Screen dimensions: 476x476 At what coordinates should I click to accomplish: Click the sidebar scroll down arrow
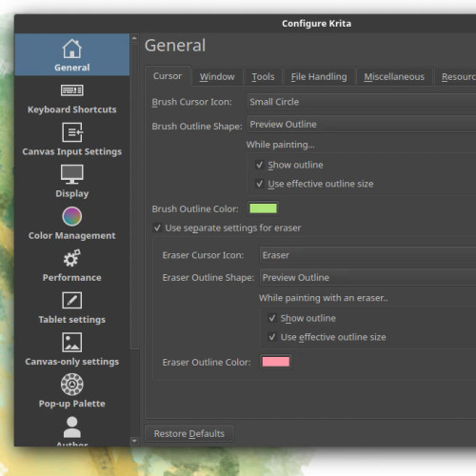pyautogui.click(x=134, y=441)
